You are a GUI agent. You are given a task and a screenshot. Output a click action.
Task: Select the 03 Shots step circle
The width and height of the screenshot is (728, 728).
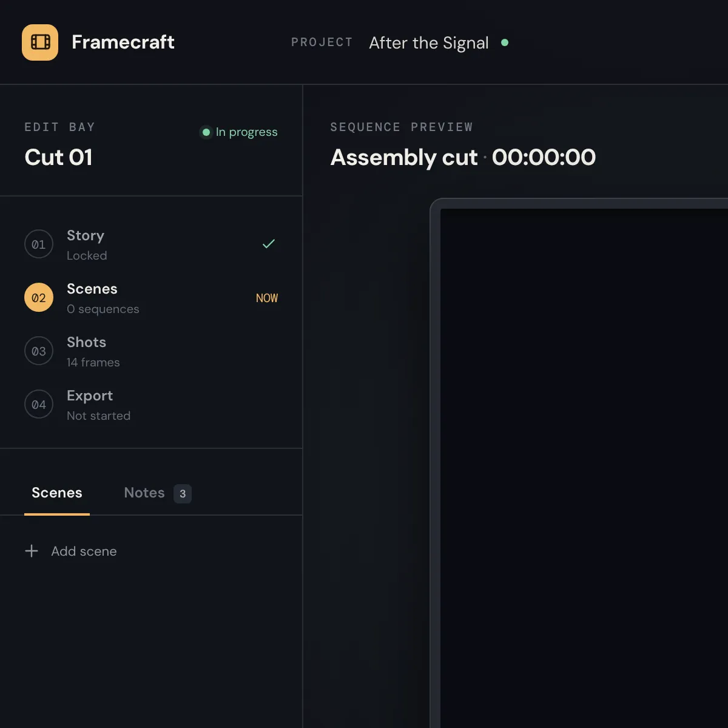39,351
